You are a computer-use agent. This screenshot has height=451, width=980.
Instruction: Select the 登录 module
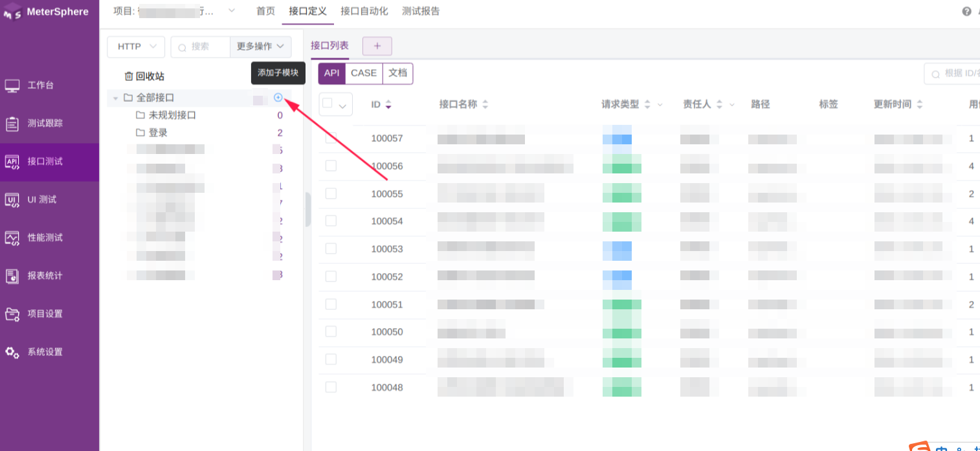pos(158,133)
